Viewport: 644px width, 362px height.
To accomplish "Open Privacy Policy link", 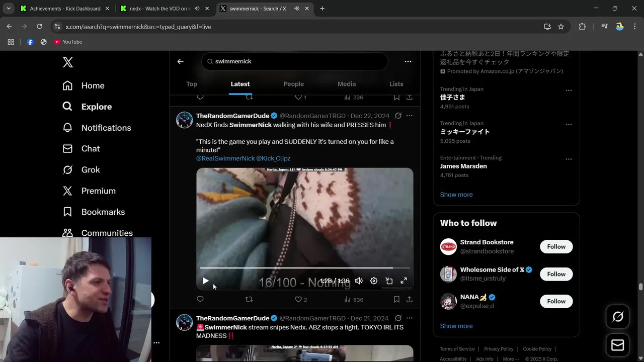I will tap(499, 349).
